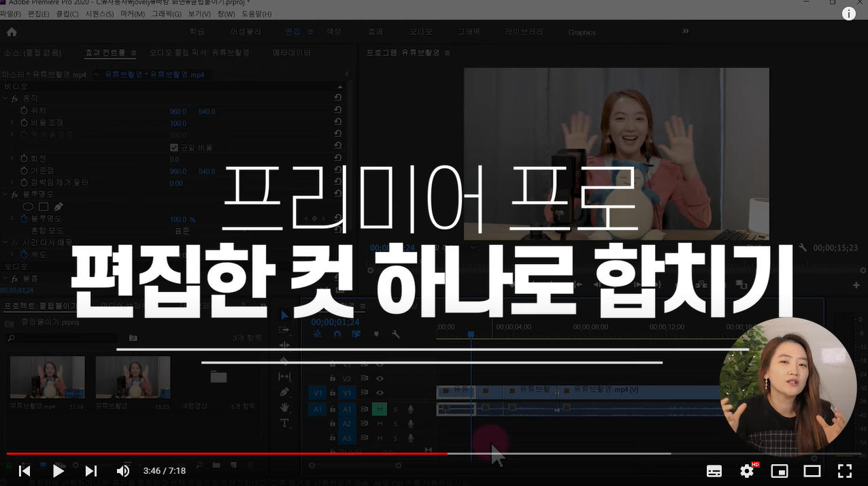This screenshot has width=868, height=486.
Task: Skip to the next video
Action: point(91,470)
